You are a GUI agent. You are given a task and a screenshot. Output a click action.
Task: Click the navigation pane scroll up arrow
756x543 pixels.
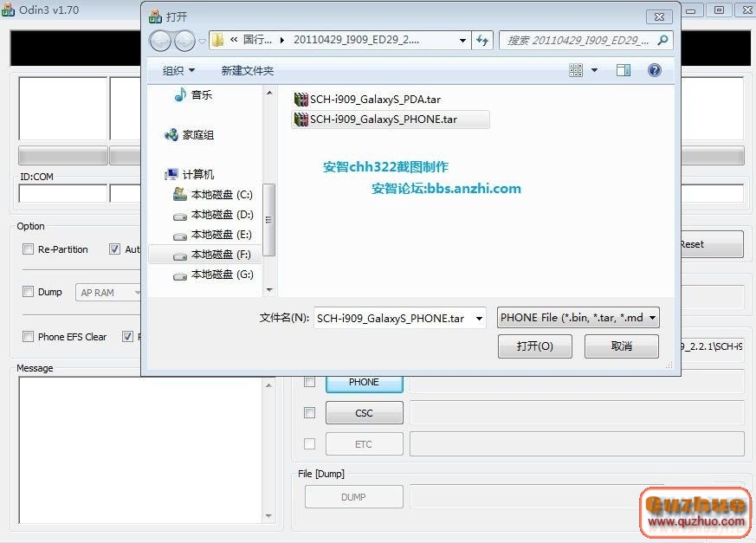tap(269, 93)
